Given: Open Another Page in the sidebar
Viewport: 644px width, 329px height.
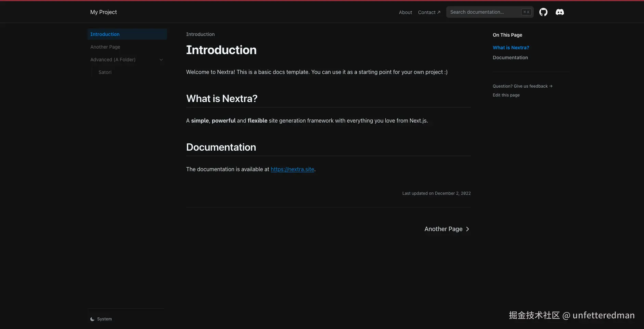Looking at the screenshot, I should click(x=127, y=47).
